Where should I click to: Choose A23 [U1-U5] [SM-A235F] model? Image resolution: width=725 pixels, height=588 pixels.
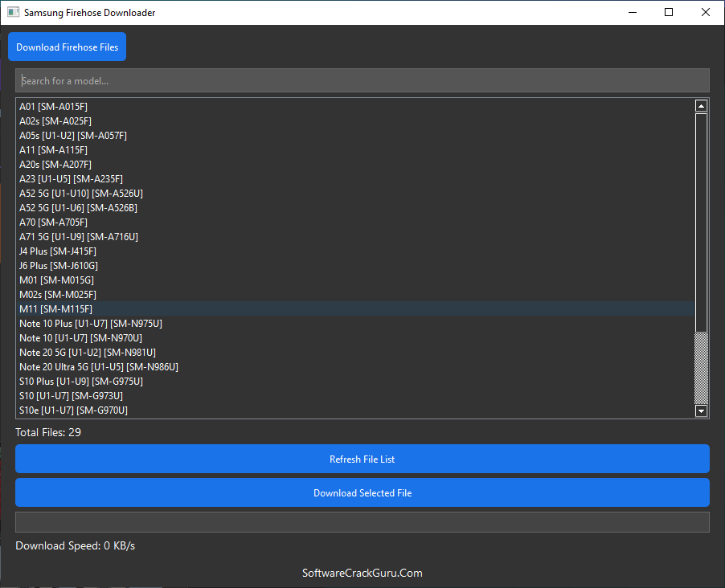click(71, 179)
